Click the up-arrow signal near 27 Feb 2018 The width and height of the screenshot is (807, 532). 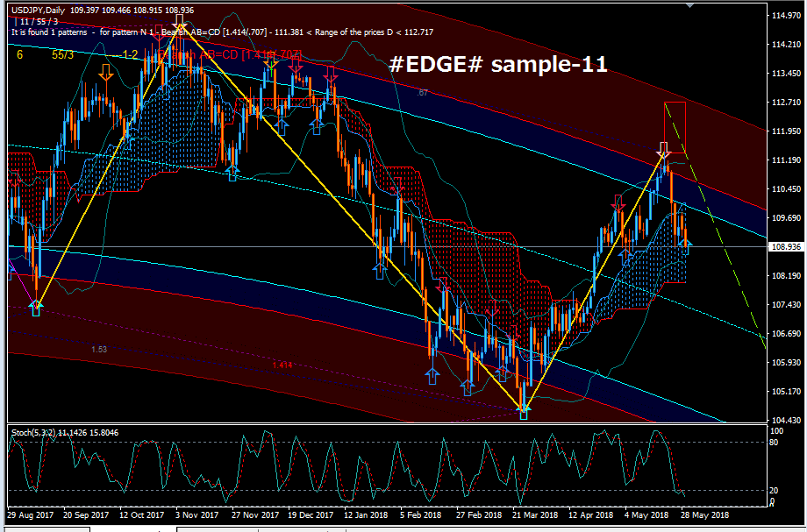point(468,386)
